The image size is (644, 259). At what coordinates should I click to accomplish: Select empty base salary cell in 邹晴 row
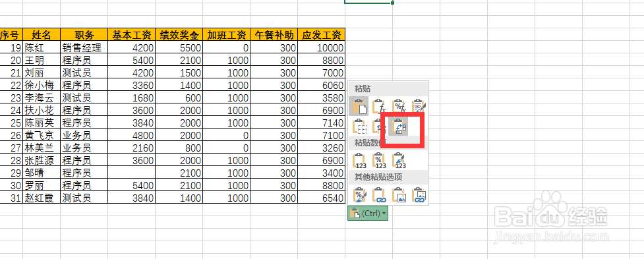(x=132, y=173)
